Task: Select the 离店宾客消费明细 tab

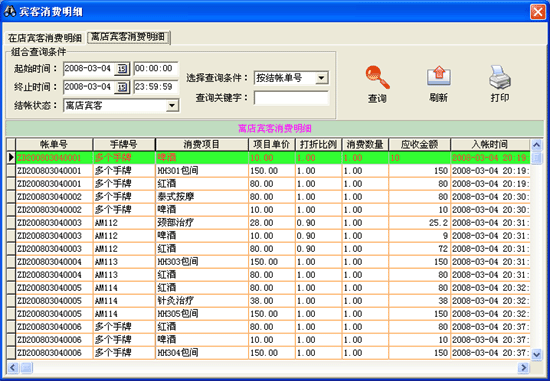Action: tap(128, 37)
